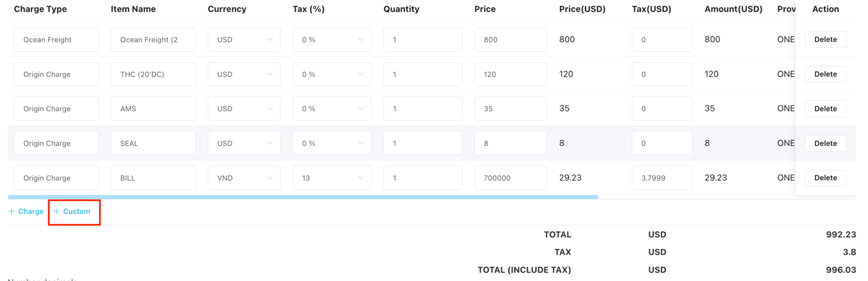
Task: Open tax dropdown showing 13
Action: [x=332, y=178]
